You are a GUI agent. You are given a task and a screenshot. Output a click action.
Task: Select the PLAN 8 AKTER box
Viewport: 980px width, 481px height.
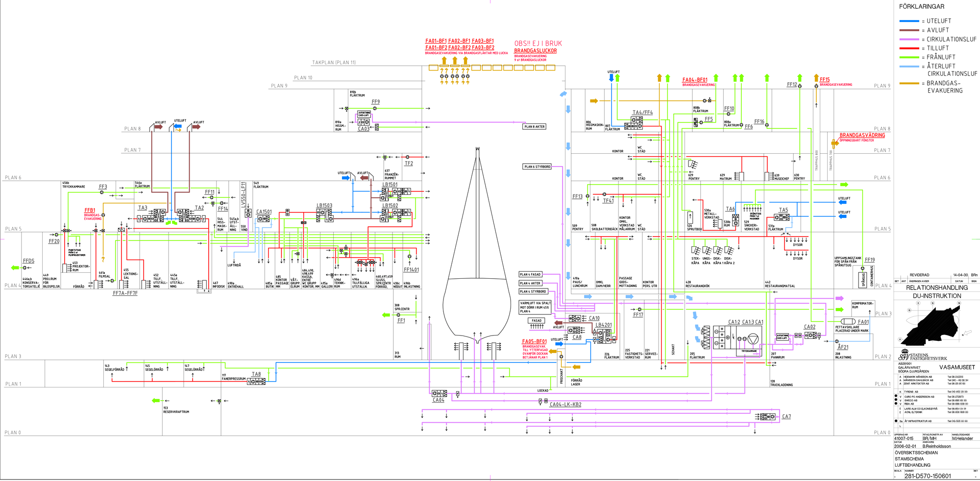tap(534, 126)
